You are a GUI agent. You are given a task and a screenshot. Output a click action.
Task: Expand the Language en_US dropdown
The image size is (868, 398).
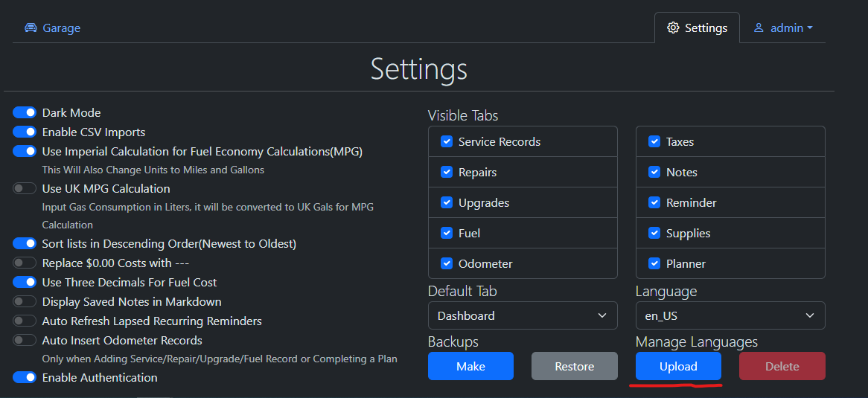click(730, 315)
